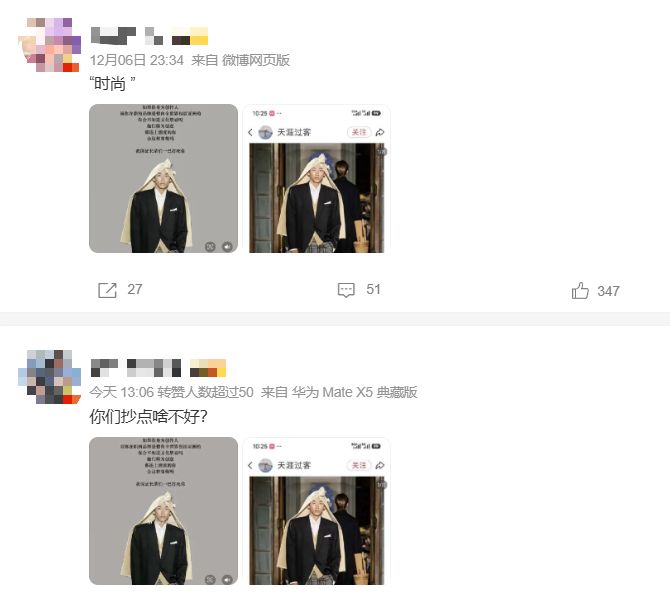Screen dimensions: 670x593
Task: Click the repost count 27
Action: 135,289
